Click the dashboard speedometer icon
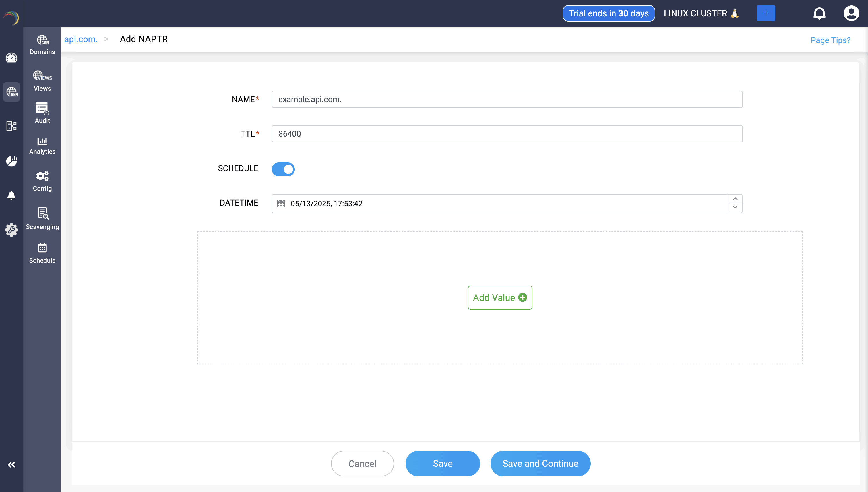This screenshot has height=492, width=868. pyautogui.click(x=11, y=58)
